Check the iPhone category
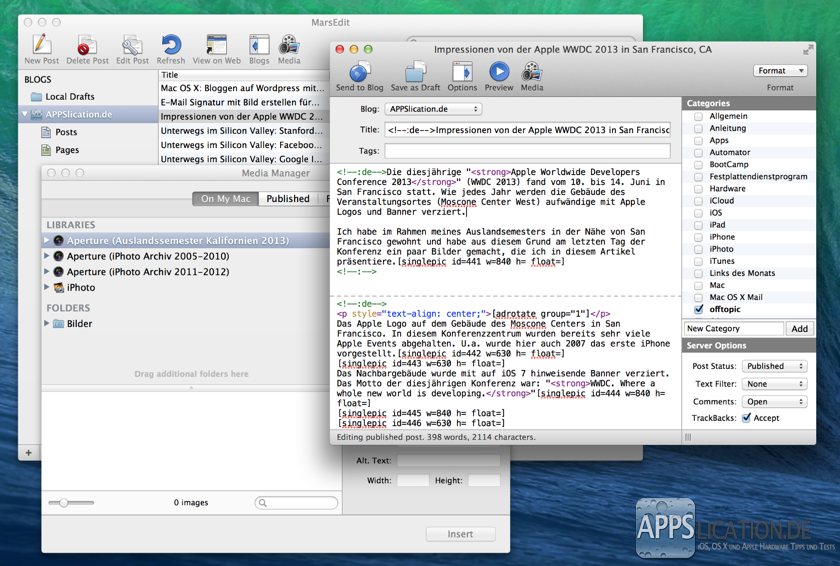Image resolution: width=840 pixels, height=566 pixels. point(698,237)
